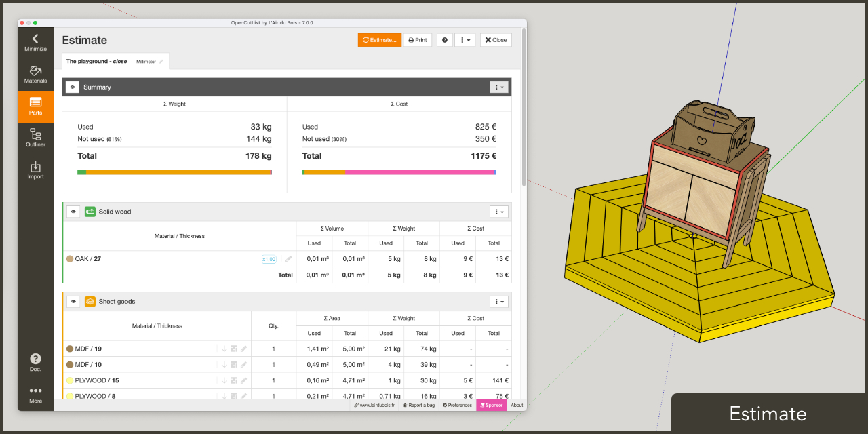Click the down arrow icon on PLYWOOD / 15

(x=224, y=380)
